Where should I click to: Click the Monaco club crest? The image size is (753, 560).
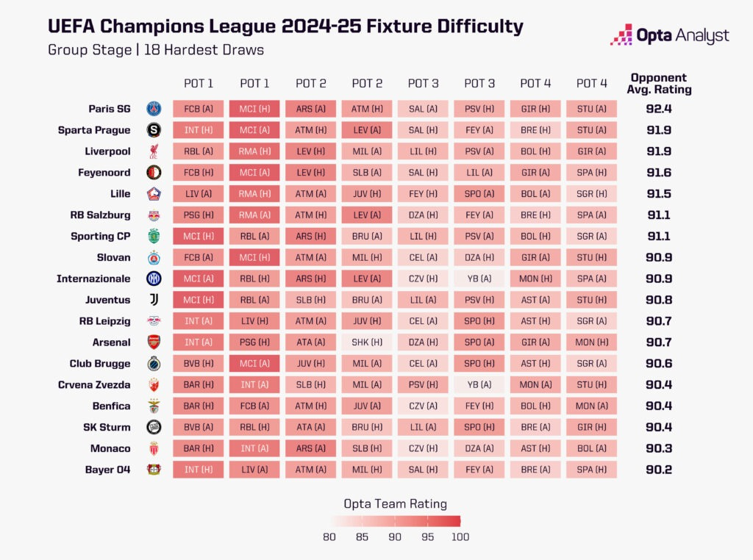tap(154, 448)
